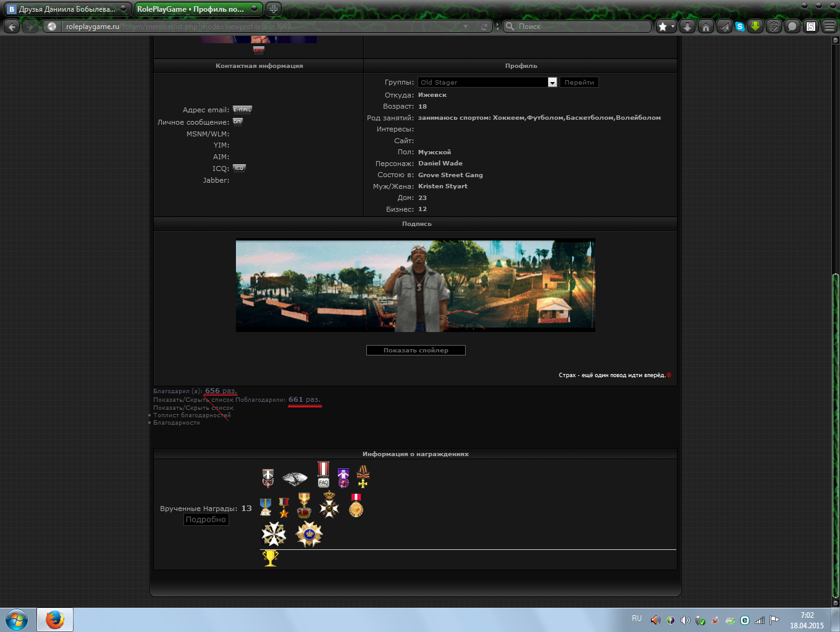Click the blue-yellow ribbon medal award
The width and height of the screenshot is (840, 632).
tap(266, 507)
